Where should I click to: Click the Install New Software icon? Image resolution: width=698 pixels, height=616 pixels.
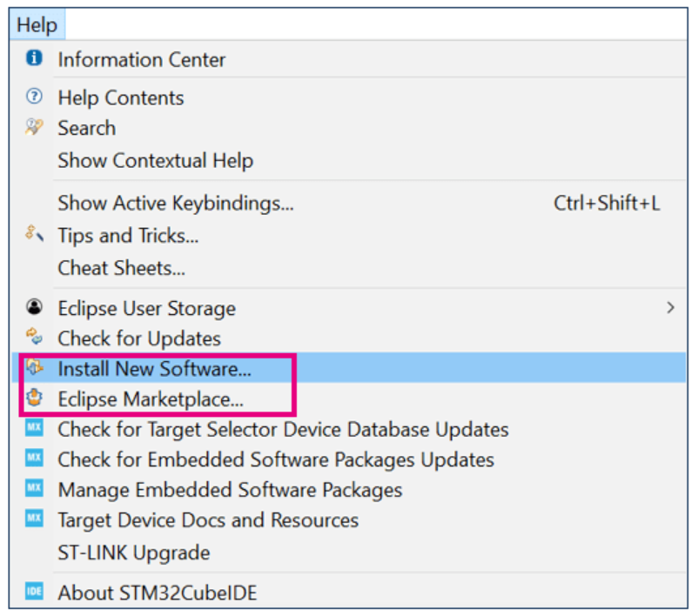point(34,368)
